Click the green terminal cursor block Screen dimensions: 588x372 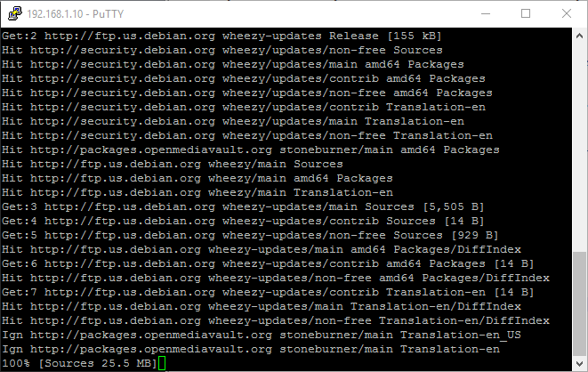(162, 363)
